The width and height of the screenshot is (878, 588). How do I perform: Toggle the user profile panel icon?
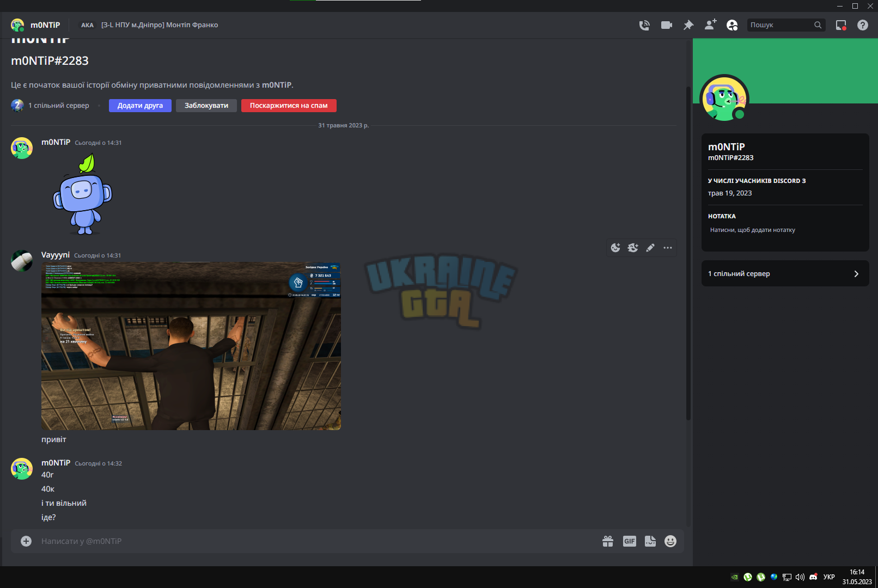pos(732,25)
